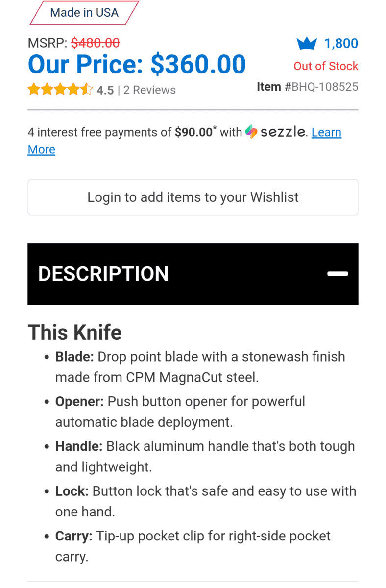Click the gold star rating icons
The height and width of the screenshot is (588, 386).
tap(60, 90)
